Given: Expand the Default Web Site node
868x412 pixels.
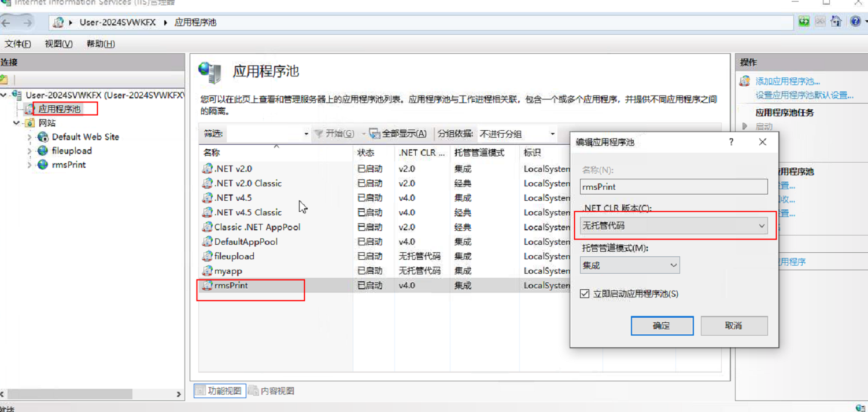Looking at the screenshot, I should click(29, 138).
